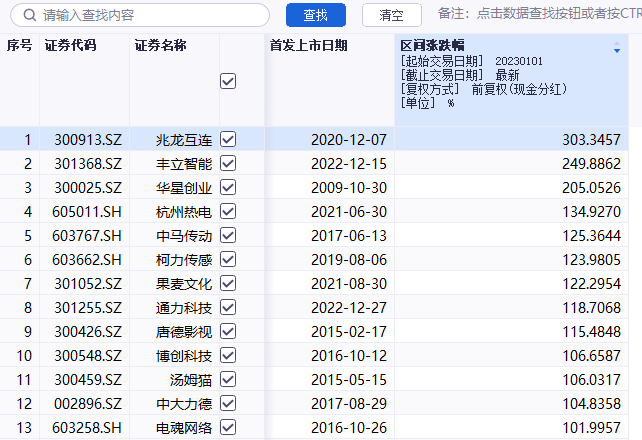Image resolution: width=642 pixels, height=440 pixels.
Task: Uncheck the checkbox for 兆龙互连
Action: 228,139
